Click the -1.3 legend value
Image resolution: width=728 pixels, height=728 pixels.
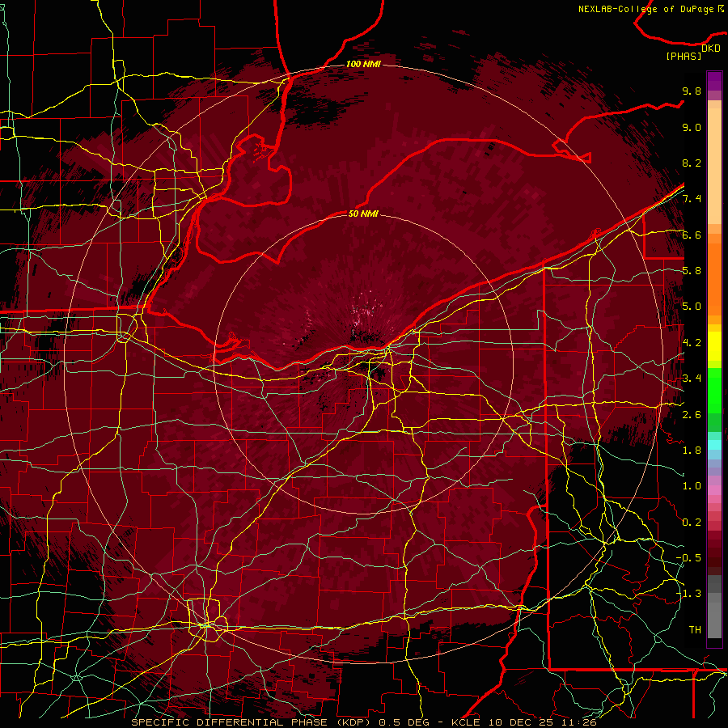tap(688, 594)
